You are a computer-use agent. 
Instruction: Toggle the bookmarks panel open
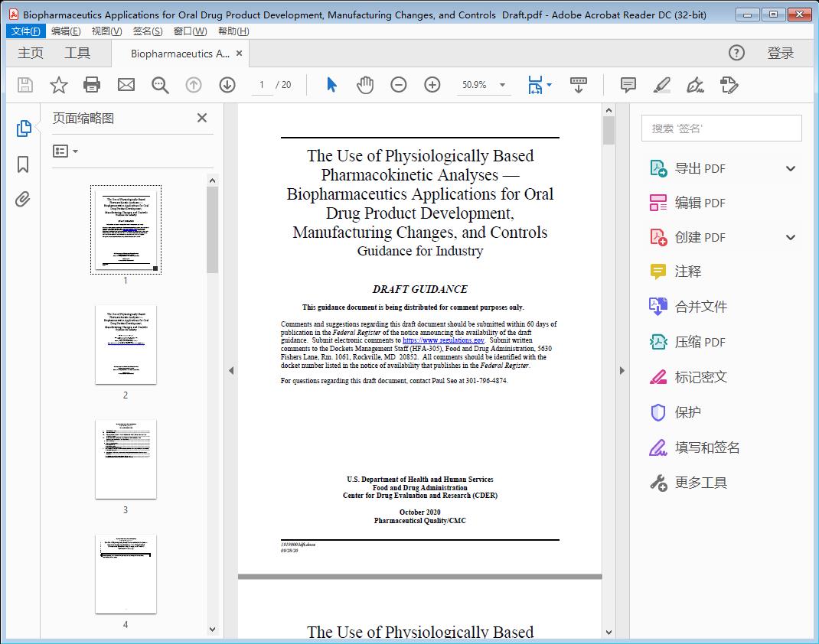24,164
